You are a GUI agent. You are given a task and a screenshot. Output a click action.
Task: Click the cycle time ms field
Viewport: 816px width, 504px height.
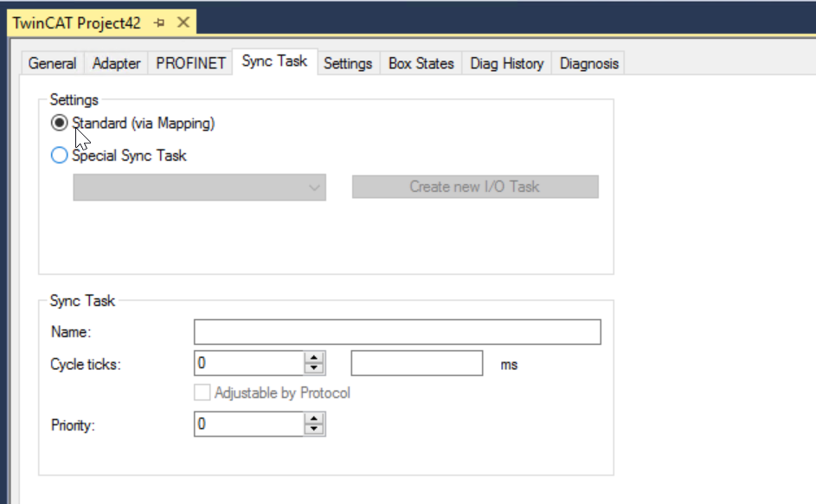[x=417, y=363]
